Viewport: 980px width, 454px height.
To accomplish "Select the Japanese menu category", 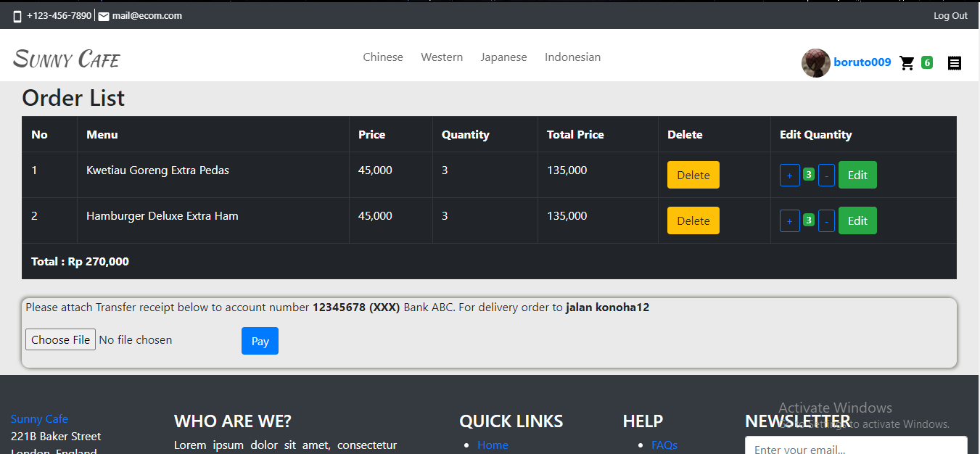I will [x=503, y=57].
